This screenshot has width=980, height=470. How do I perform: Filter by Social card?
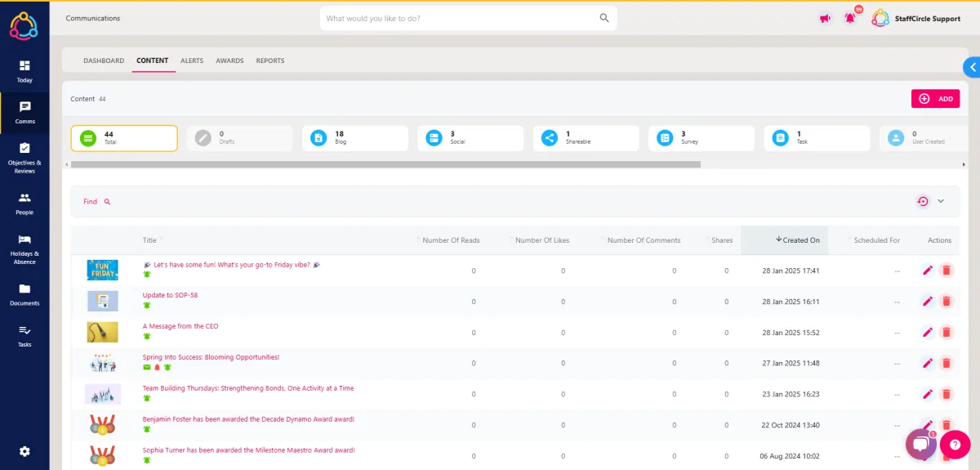tap(470, 138)
